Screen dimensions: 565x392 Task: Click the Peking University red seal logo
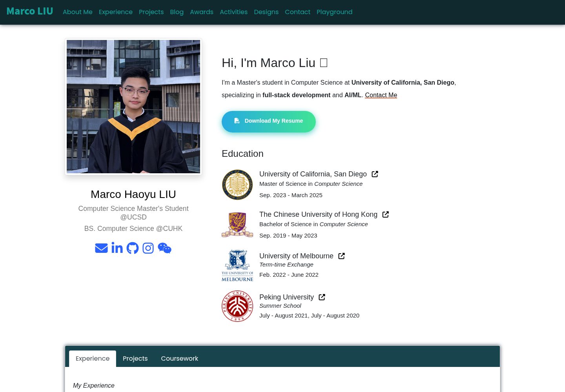(237, 306)
